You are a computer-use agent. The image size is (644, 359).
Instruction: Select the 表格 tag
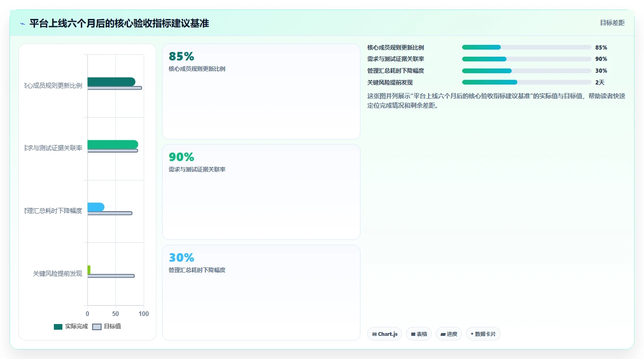coord(419,334)
